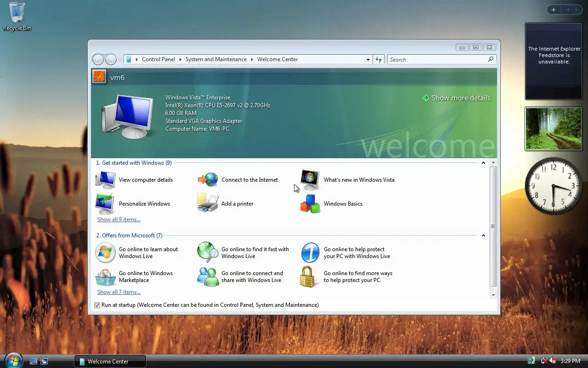Click the large computer image in header
This screenshot has height=368, width=588.
coord(128,116)
